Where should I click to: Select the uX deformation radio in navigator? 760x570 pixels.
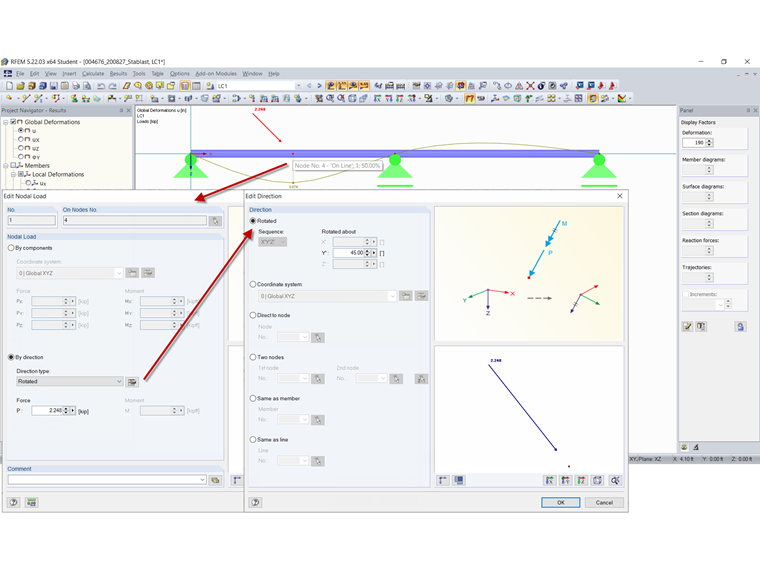[x=21, y=140]
